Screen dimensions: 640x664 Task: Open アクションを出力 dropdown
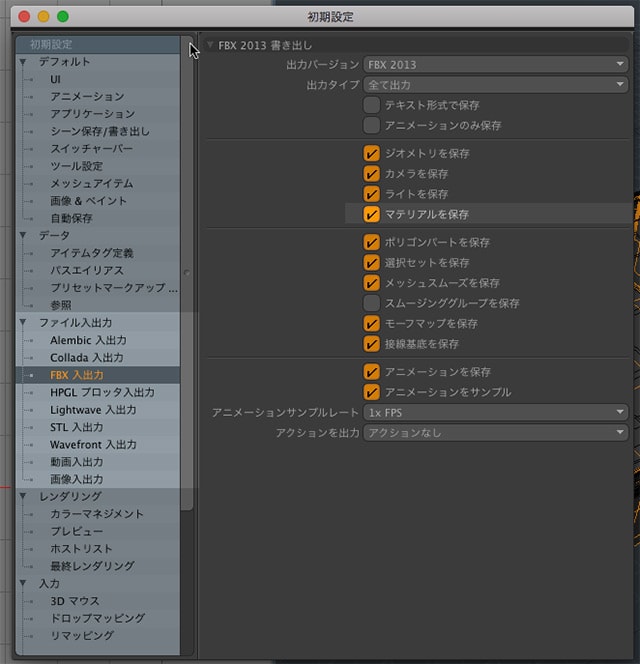tap(495, 433)
